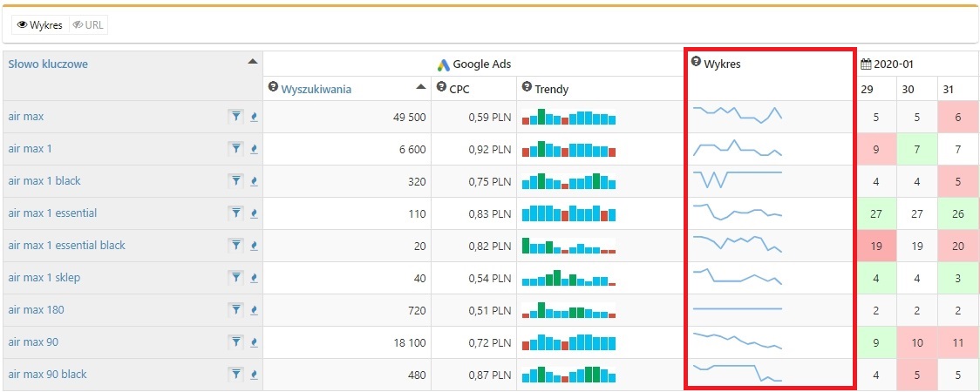The image size is (980, 392).
Task: Click help icon next to Wyszukiwania header
Action: coord(274,87)
